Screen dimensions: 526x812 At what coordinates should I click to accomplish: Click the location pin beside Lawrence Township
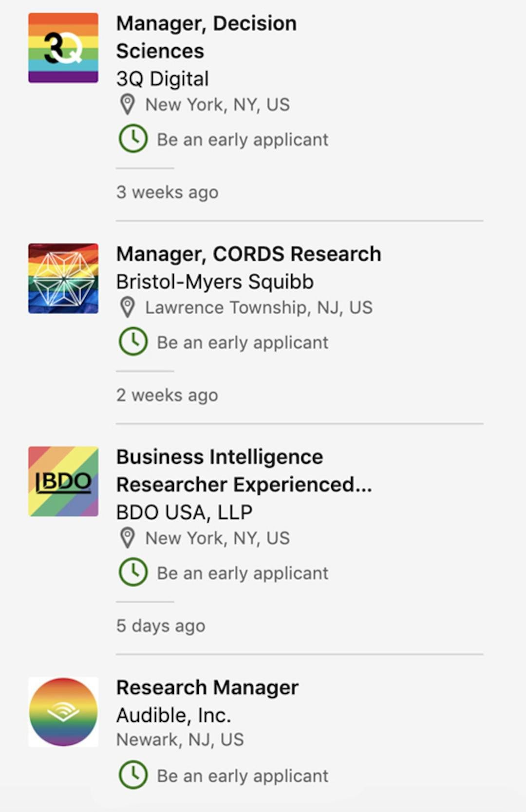128,308
